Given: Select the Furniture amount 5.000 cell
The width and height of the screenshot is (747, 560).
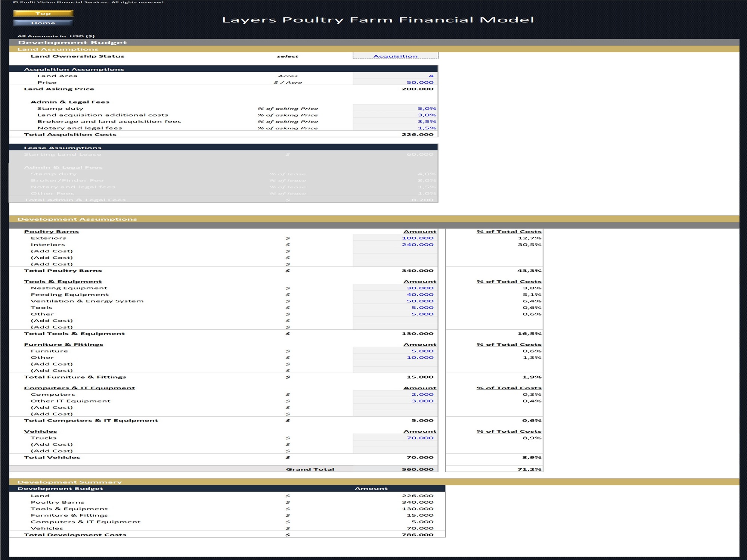Looking at the screenshot, I should (395, 351).
